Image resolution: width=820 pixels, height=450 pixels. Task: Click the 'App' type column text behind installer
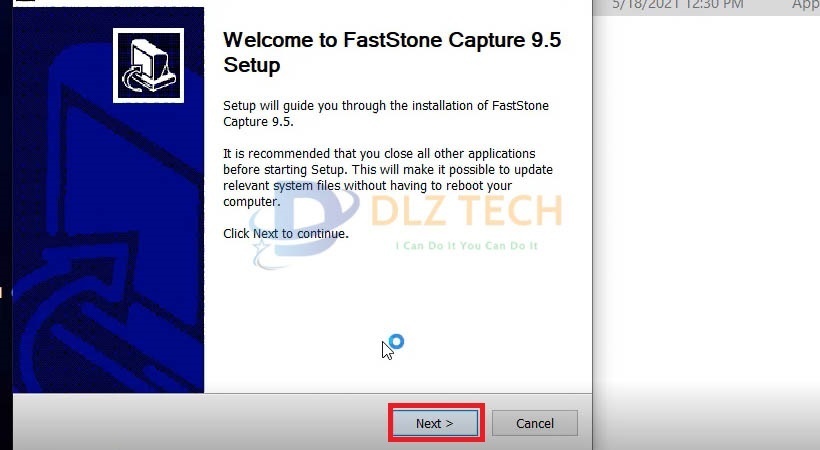805,5
